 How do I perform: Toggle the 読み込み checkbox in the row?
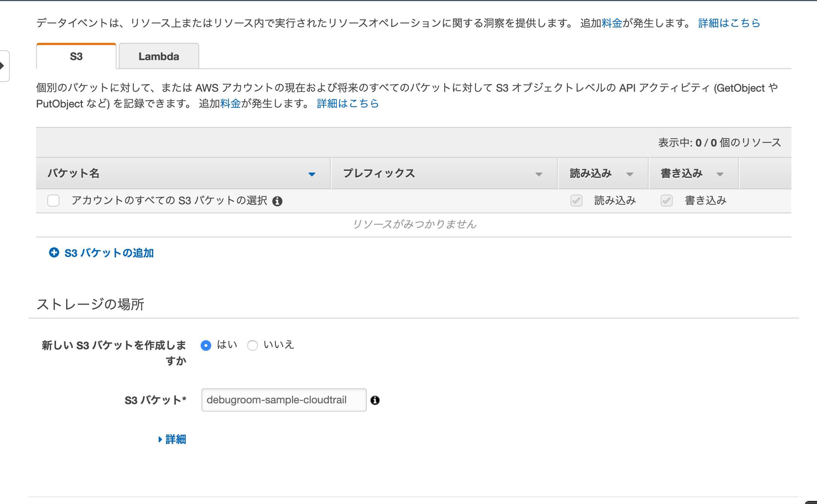tap(576, 201)
